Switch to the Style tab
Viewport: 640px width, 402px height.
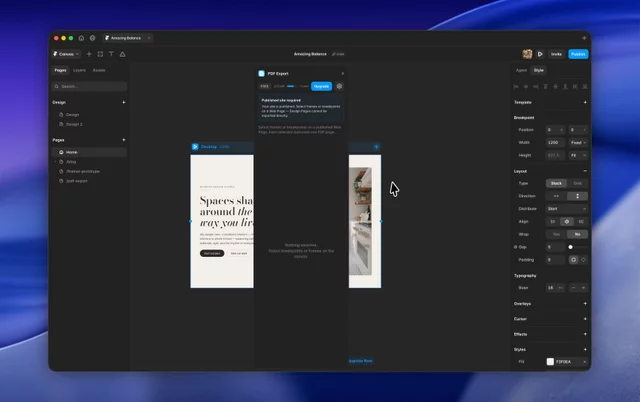(539, 70)
